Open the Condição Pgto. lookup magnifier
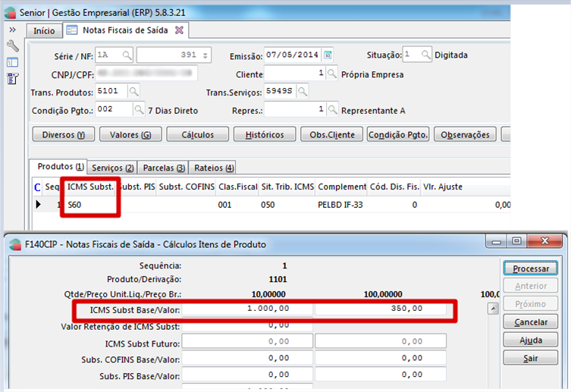The width and height of the screenshot is (571, 392). click(139, 109)
